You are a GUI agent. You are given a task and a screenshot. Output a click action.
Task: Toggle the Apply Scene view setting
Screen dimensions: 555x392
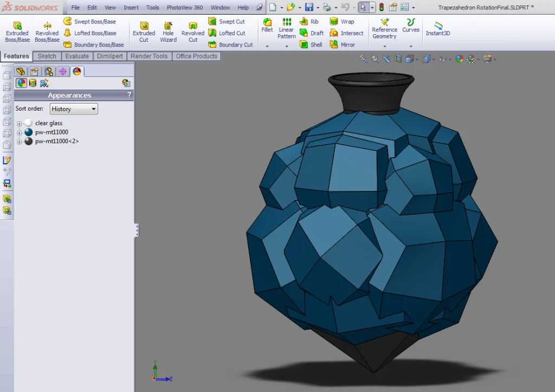(x=472, y=58)
